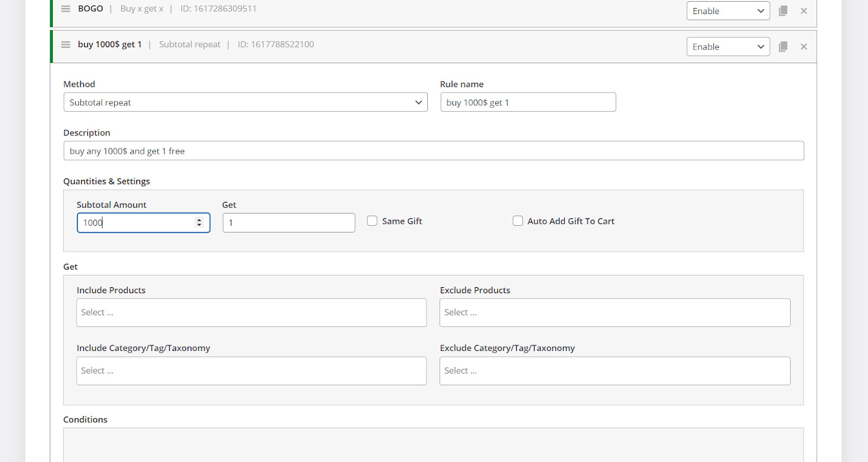Remove the buy 1000$ get 1 rule
868x462 pixels.
(x=804, y=47)
